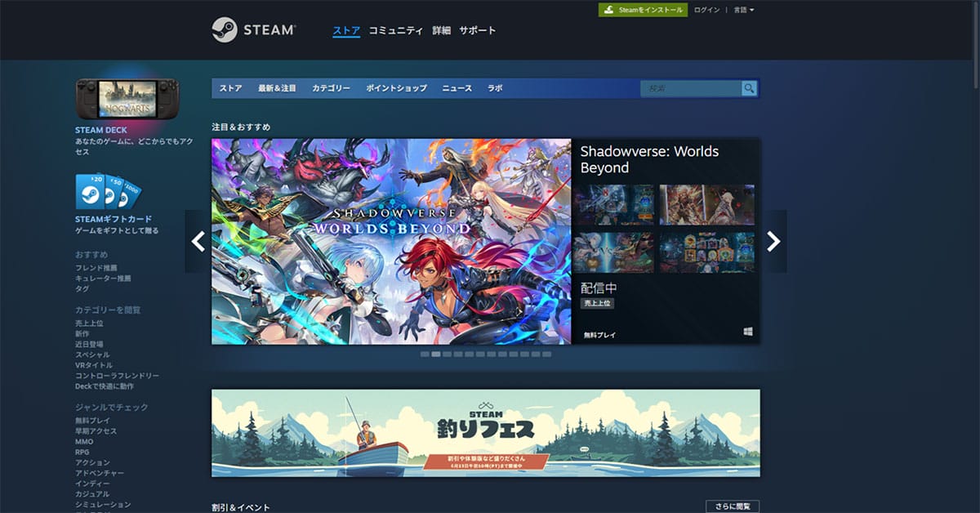Go to the next featured game with right arrow
Screen dimensions: 980x513
(x=773, y=241)
